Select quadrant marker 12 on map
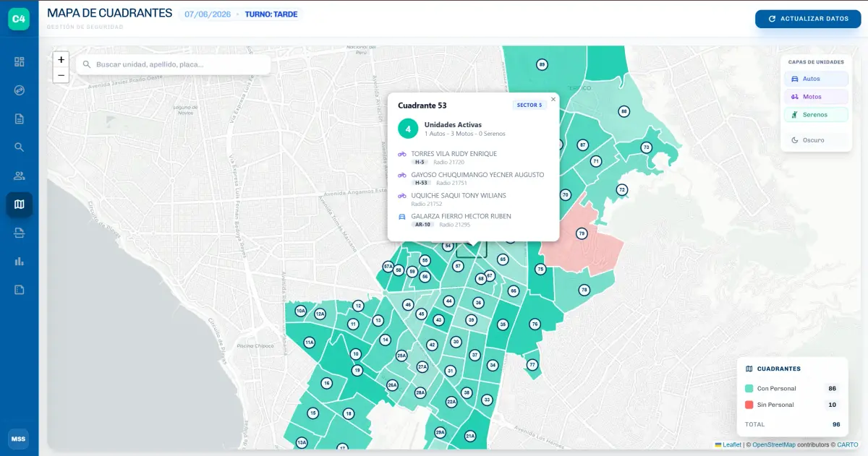Viewport: 868px width, 456px height. tap(358, 306)
